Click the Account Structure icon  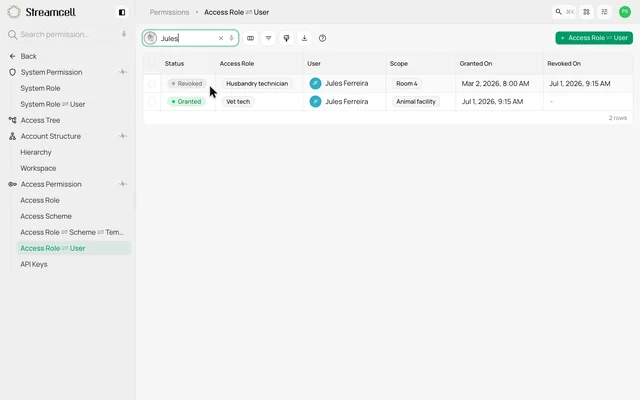point(12,136)
